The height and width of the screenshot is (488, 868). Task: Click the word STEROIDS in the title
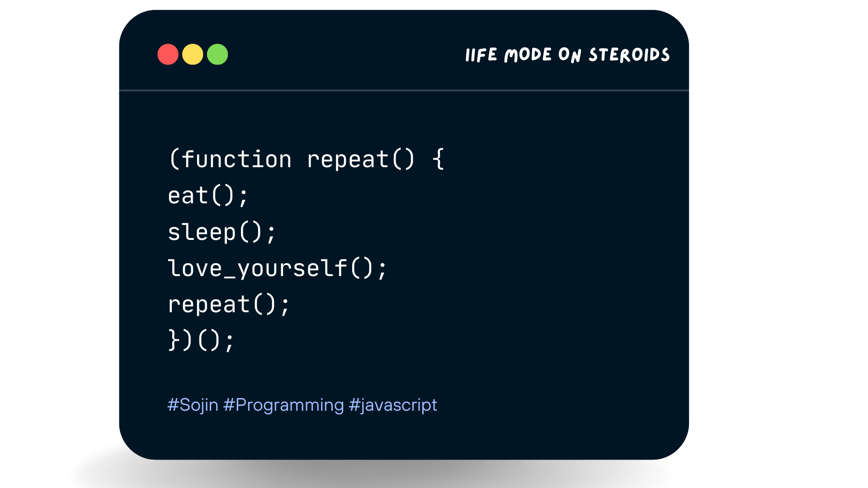click(x=629, y=55)
